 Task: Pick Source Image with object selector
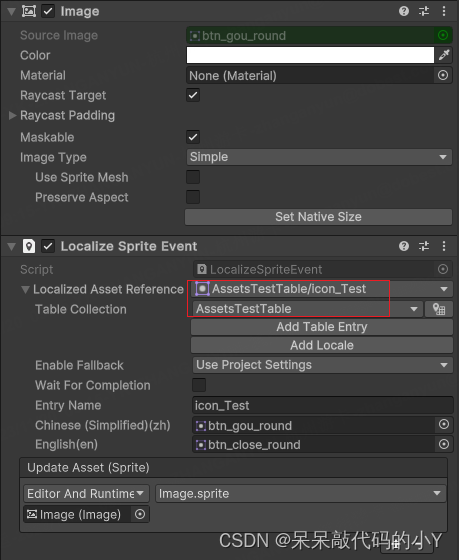(x=443, y=35)
